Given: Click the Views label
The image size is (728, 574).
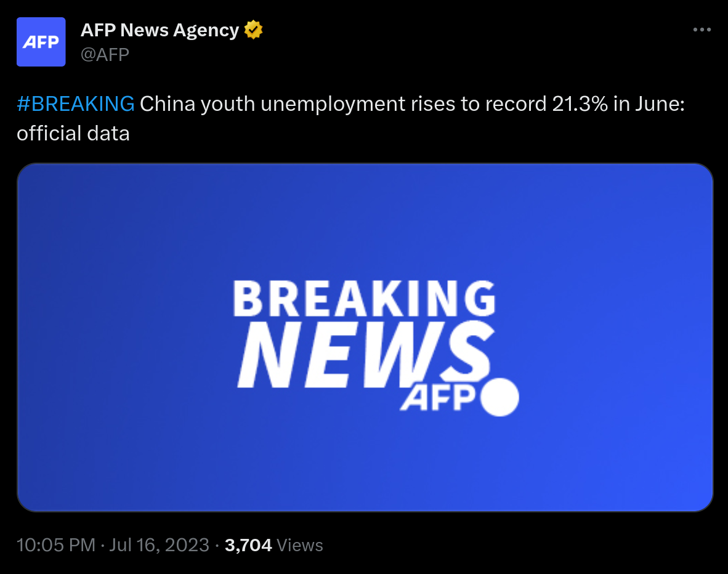Looking at the screenshot, I should pos(300,545).
